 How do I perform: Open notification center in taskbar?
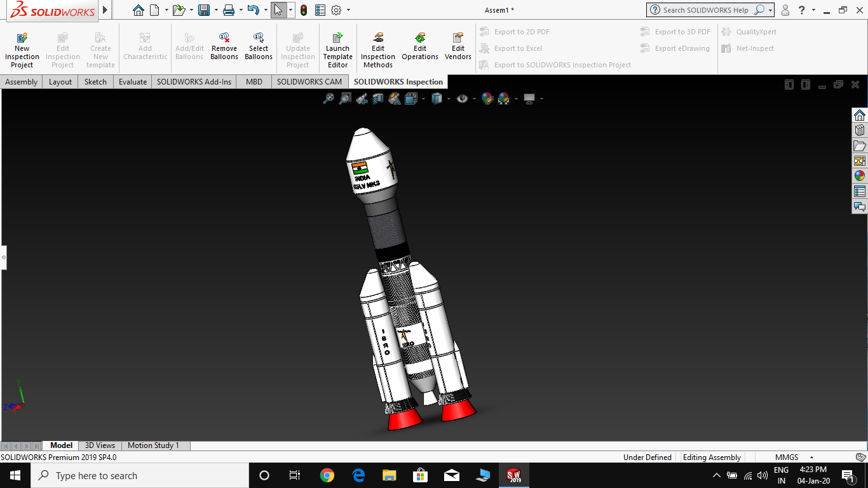848,475
